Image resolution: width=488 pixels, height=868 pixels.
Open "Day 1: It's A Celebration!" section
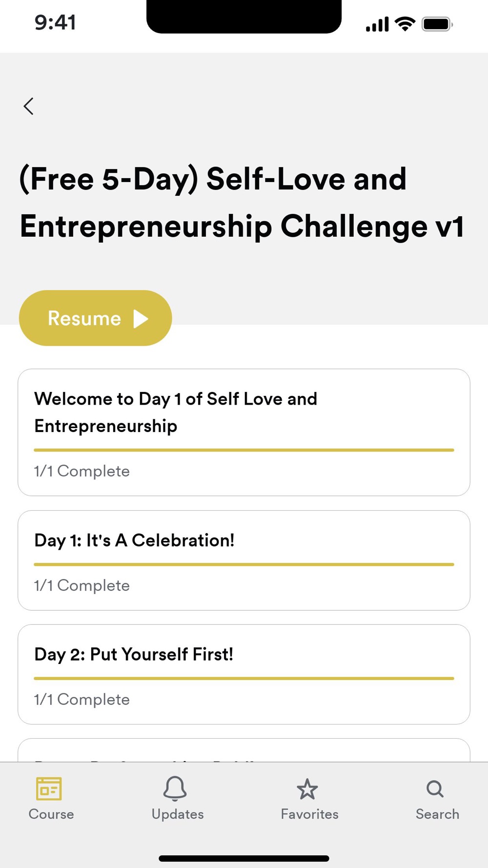point(135,540)
